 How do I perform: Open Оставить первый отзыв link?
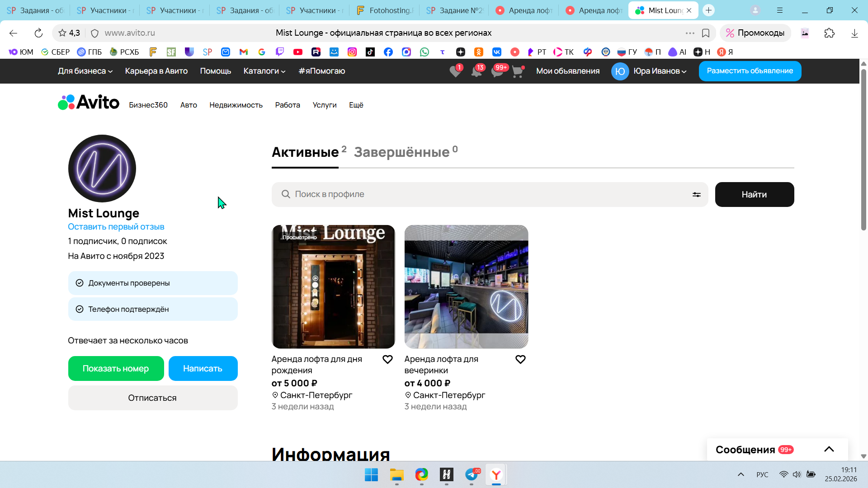click(x=116, y=227)
